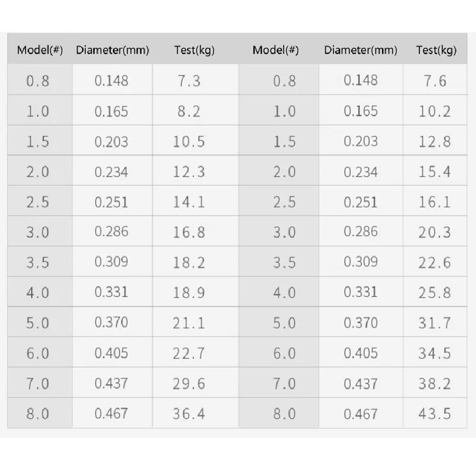
Task: Click the 38.2 test value cell
Action: (434, 383)
